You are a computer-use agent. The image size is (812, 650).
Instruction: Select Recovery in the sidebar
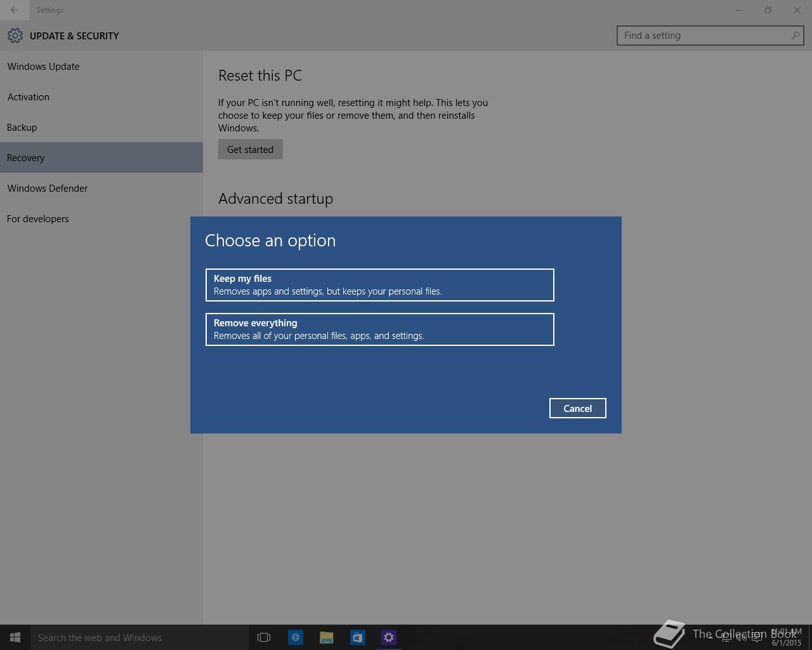click(x=101, y=158)
